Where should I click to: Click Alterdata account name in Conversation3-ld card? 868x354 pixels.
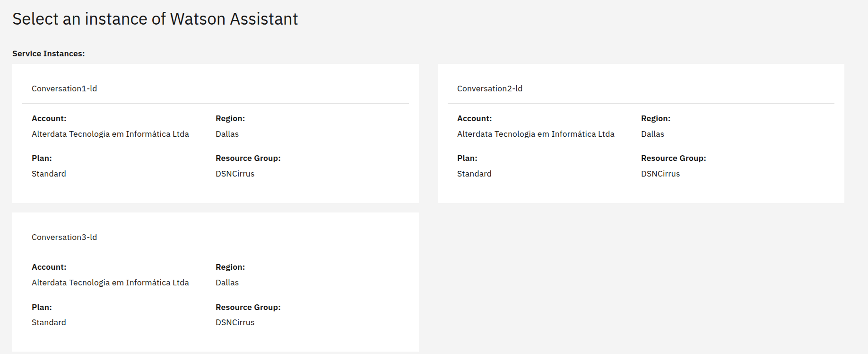click(110, 283)
